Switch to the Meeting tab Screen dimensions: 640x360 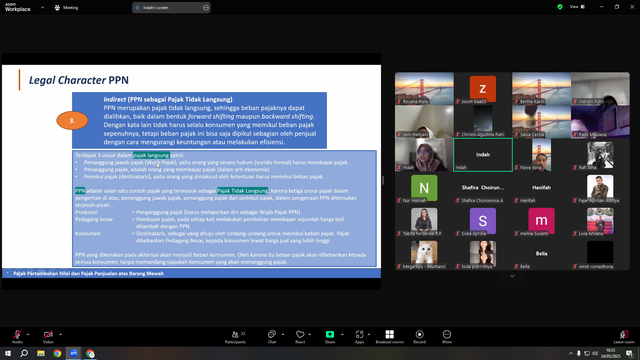66,7
